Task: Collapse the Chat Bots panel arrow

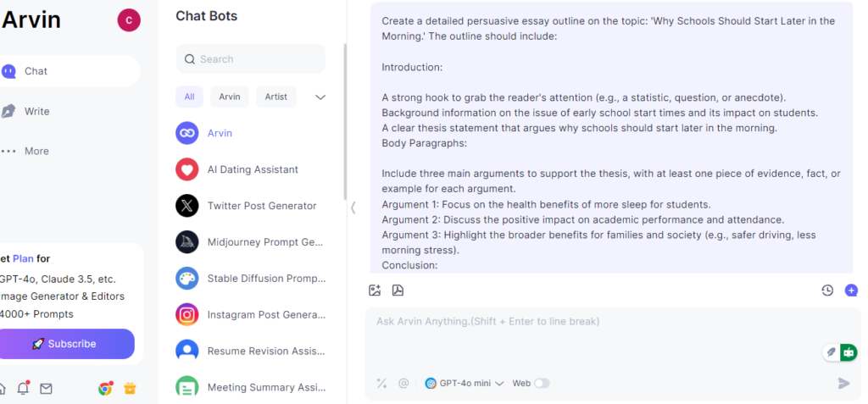Action: click(353, 208)
